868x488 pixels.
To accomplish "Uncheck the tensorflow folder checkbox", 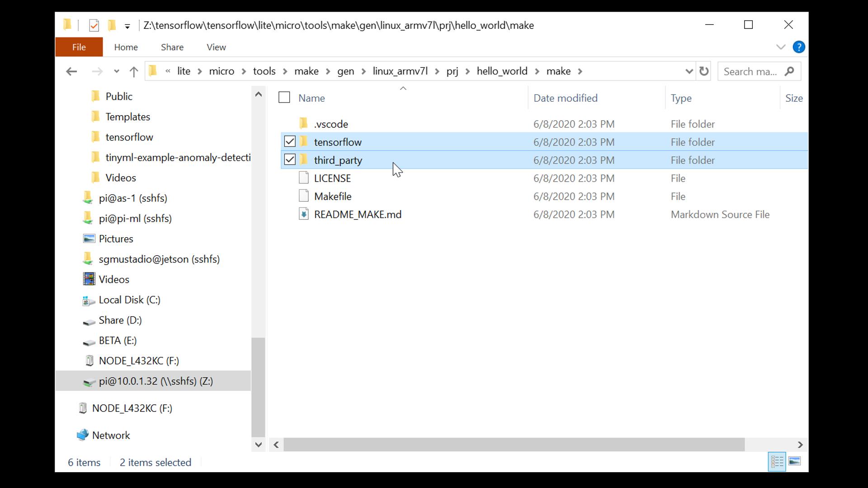I will click(x=290, y=142).
